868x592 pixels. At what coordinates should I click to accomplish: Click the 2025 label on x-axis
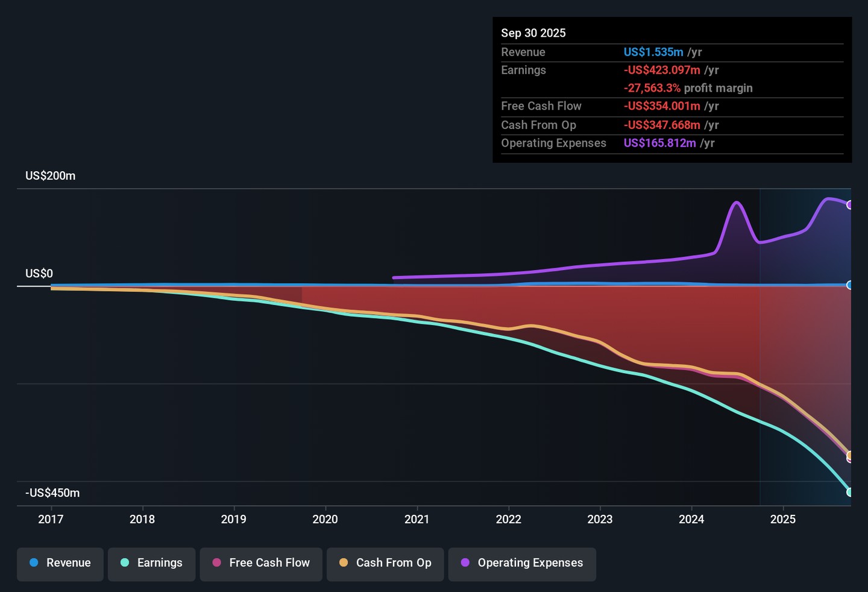pos(782,519)
